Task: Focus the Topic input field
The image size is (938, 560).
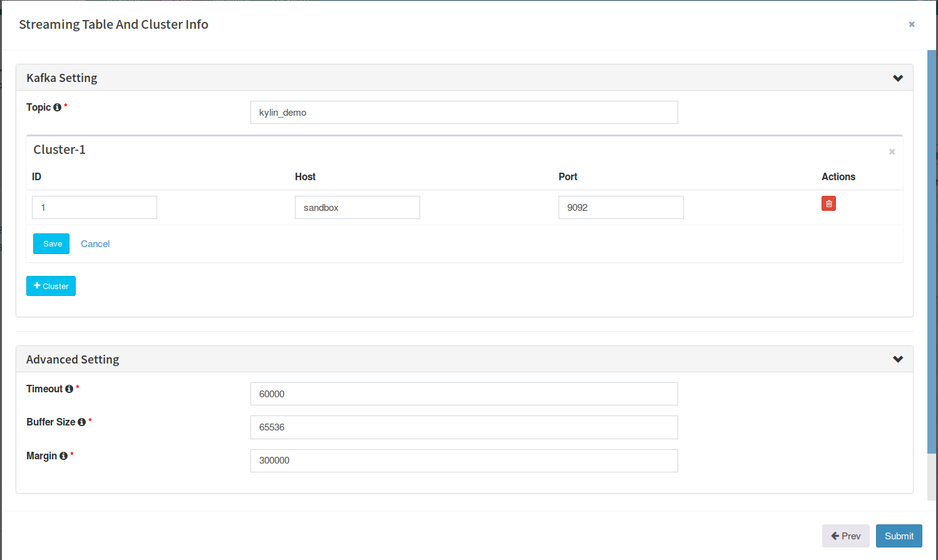Action: pyautogui.click(x=463, y=113)
